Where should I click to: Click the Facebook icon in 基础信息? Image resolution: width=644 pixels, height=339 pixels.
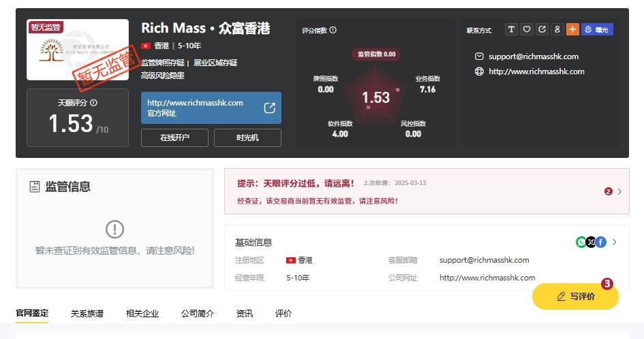(x=600, y=242)
